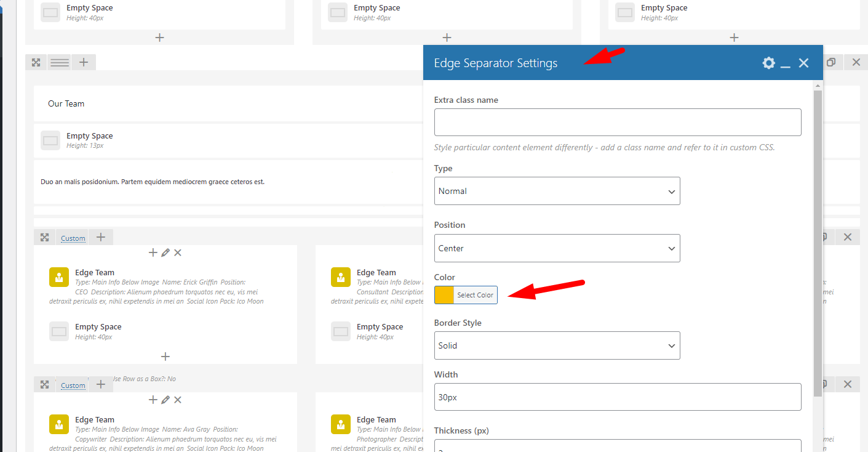
Task: Click the settings panel vertical scrollbar
Action: coord(818,243)
